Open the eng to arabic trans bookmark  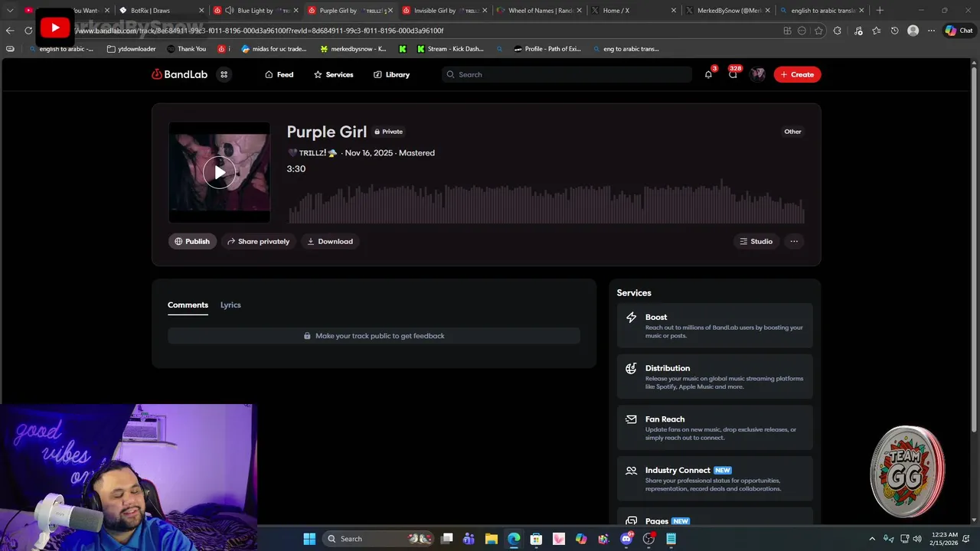click(626, 49)
